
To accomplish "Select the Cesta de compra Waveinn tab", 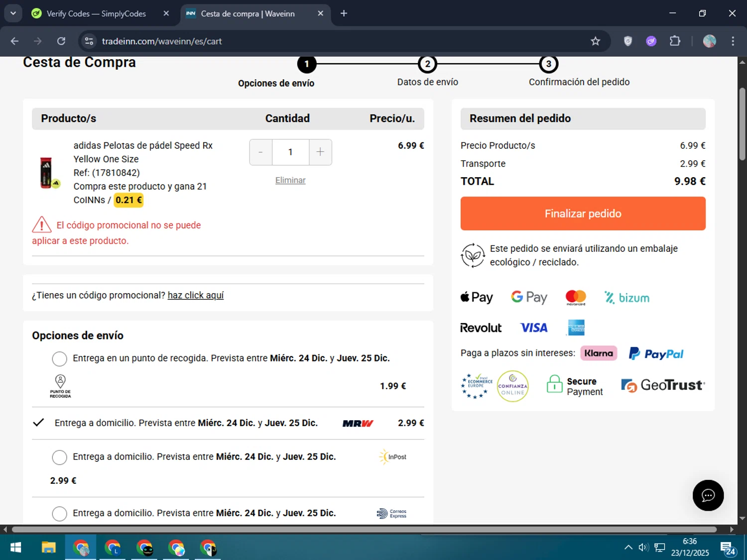I will click(248, 13).
